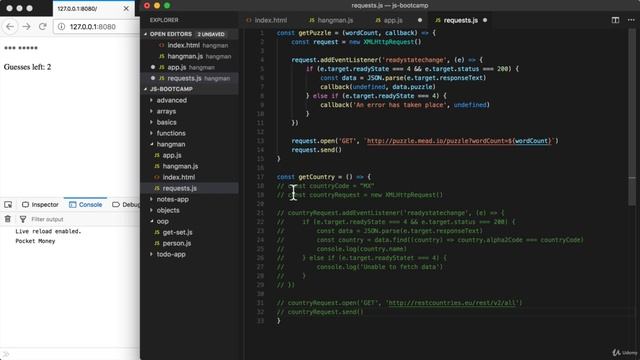Open the Debugger devtools tab
The image size is (640, 360).
[x=126, y=204]
